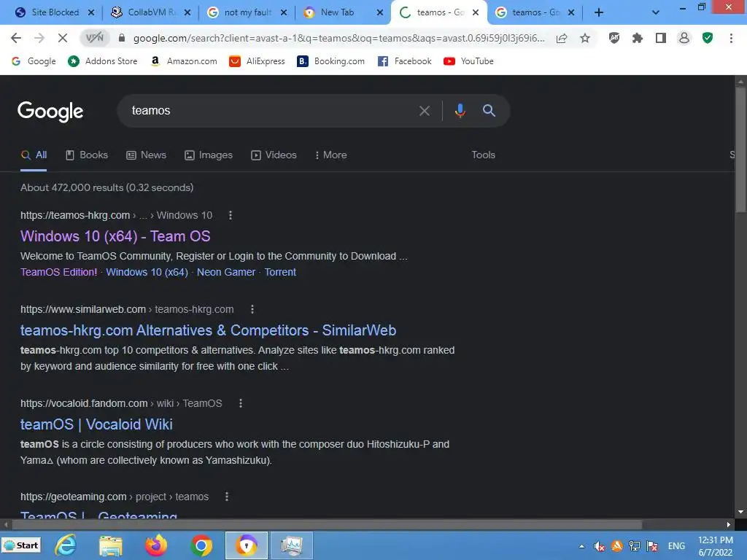Open Facebook bookmark
The image size is (747, 560).
pos(404,61)
